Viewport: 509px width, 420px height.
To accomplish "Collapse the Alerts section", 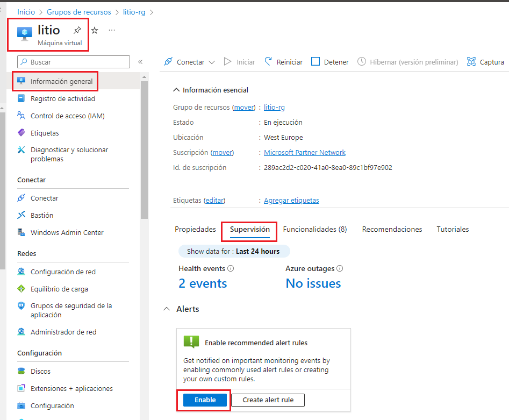I will (x=167, y=309).
